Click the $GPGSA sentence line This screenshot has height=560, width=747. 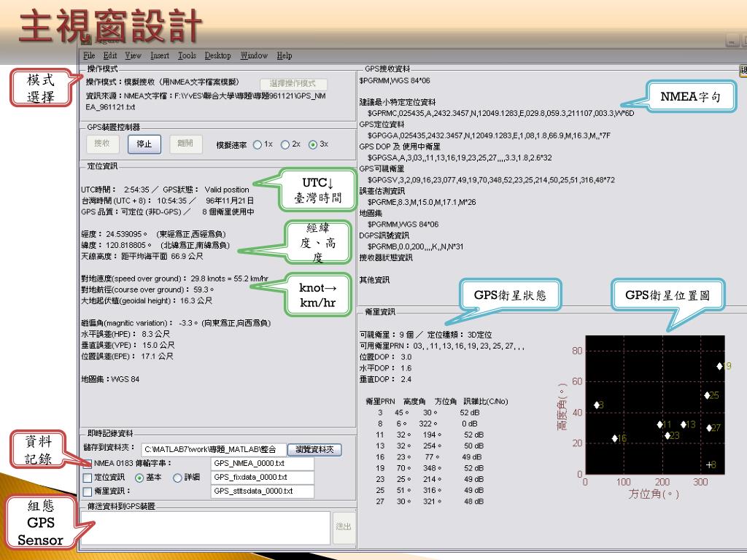tap(460, 157)
